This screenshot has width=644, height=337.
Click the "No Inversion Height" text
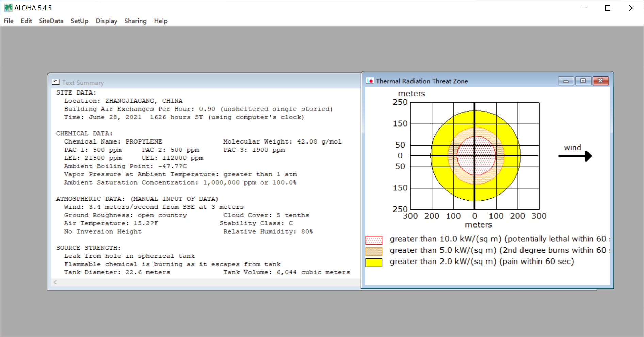103,231
